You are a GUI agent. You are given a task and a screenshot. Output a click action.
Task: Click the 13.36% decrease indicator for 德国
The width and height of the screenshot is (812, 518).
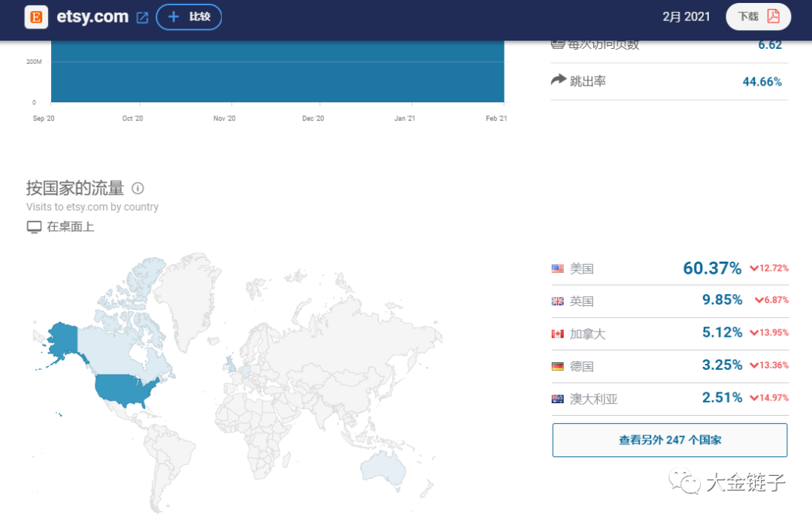769,365
